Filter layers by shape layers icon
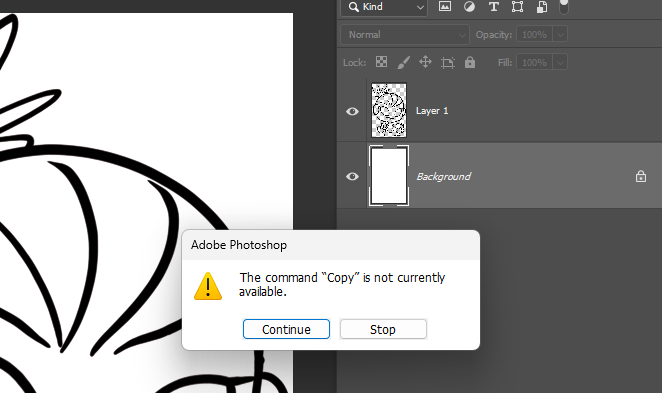662x393 pixels. (517, 7)
